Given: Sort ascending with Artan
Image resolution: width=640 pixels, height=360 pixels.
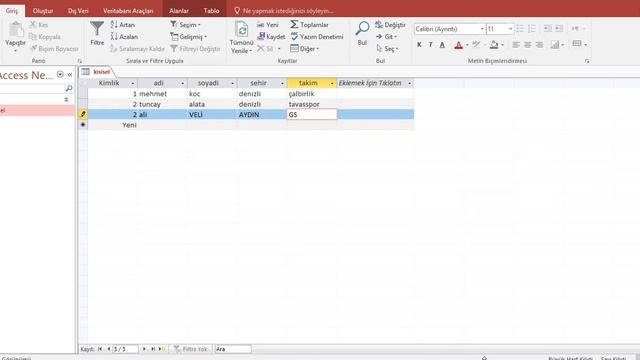Looking at the screenshot, I should pyautogui.click(x=122, y=24).
